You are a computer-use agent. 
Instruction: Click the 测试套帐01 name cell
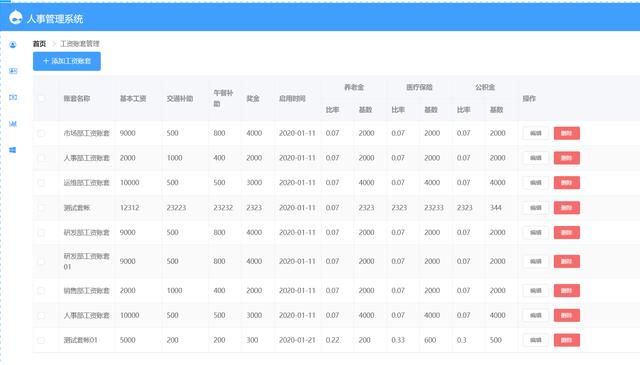80,340
